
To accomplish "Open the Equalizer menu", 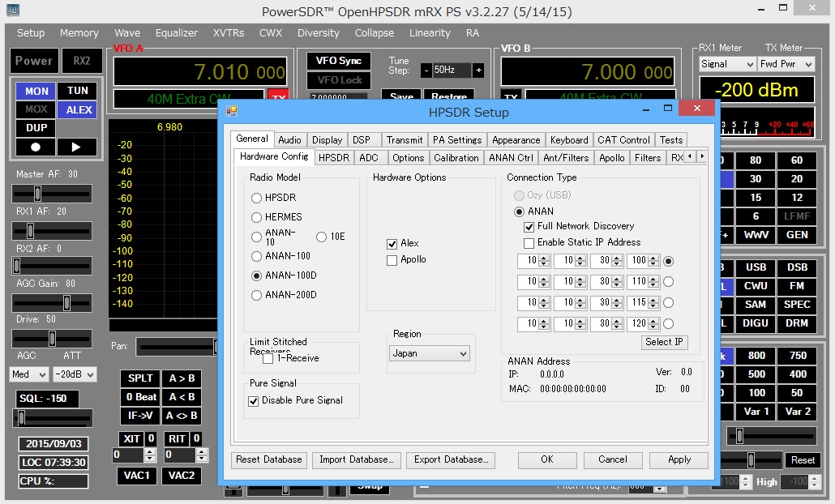I will [176, 33].
